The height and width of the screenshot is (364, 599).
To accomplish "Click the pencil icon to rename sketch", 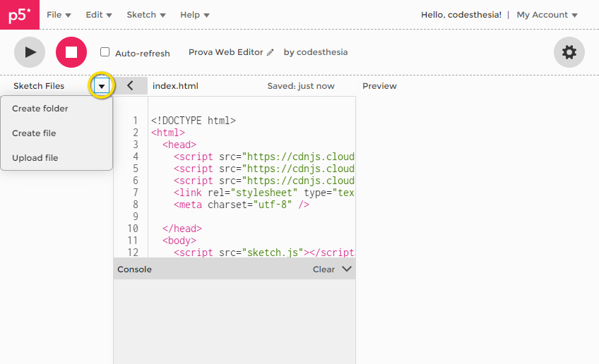I will coord(270,53).
